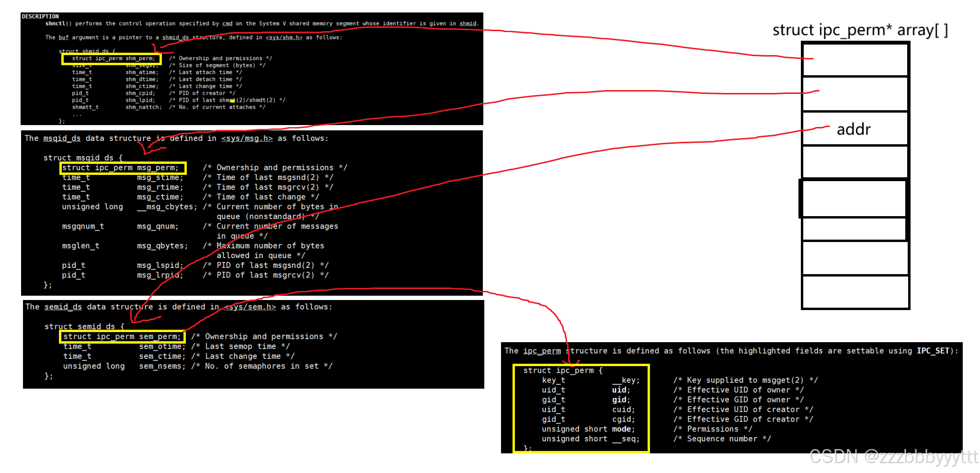The image size is (980, 473).
Task: Click the '/* Sequence number */' comment
Action: coord(722,439)
